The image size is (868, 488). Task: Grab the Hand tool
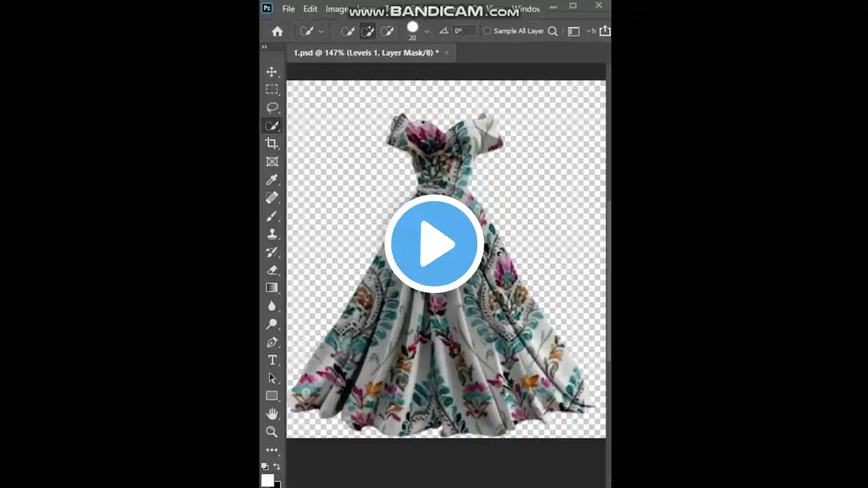[x=271, y=413]
